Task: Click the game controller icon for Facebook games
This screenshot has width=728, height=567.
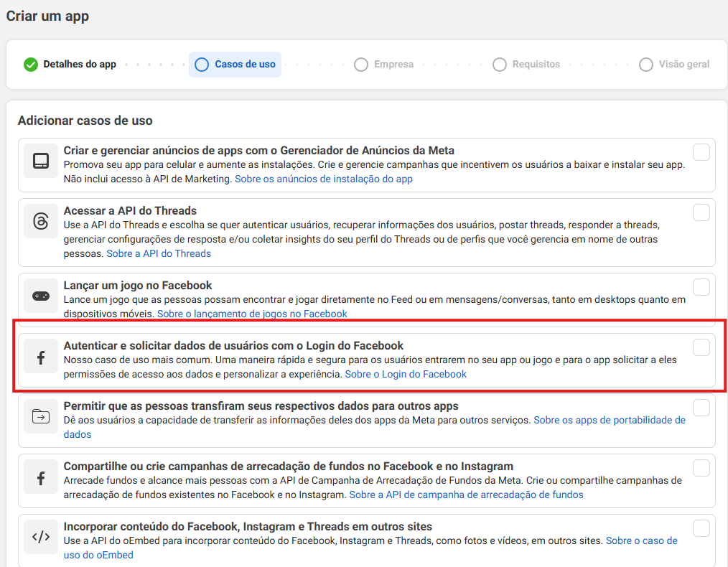Action: point(41,296)
